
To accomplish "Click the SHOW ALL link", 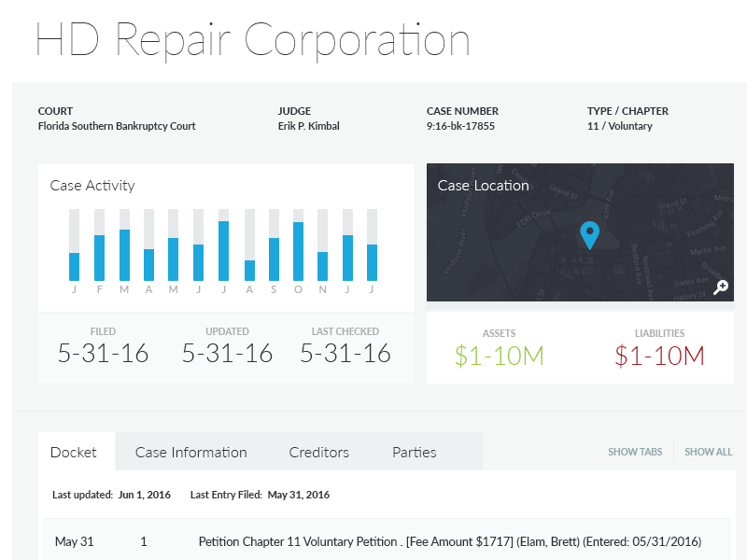I will (708, 452).
